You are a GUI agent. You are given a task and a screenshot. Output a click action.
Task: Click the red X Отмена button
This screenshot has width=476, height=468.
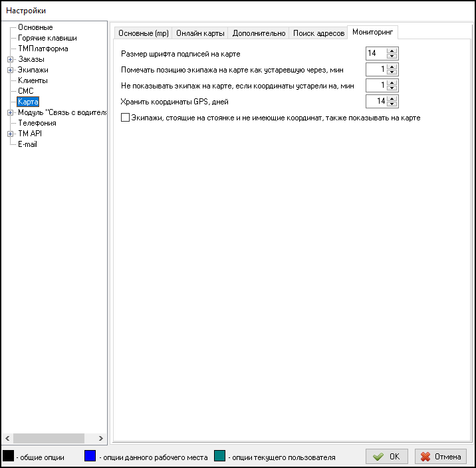point(441,457)
